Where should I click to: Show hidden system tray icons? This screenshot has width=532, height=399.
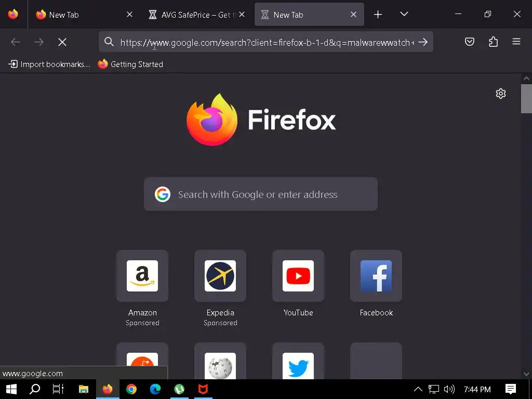coord(418,389)
